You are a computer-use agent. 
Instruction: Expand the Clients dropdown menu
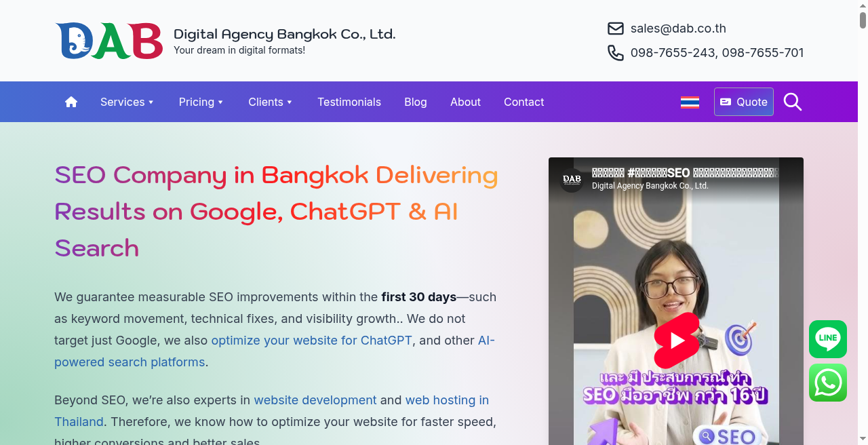point(271,102)
